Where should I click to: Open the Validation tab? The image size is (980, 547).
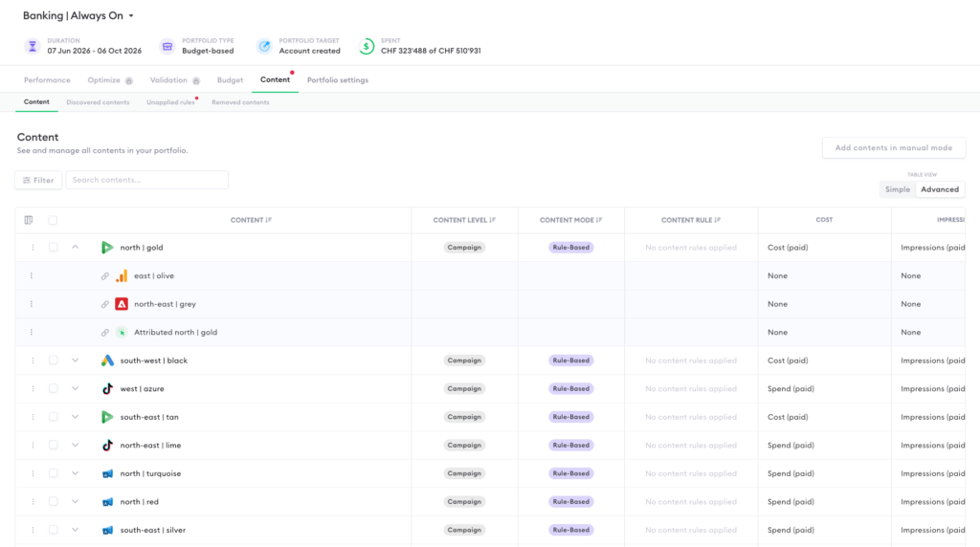[x=168, y=80]
